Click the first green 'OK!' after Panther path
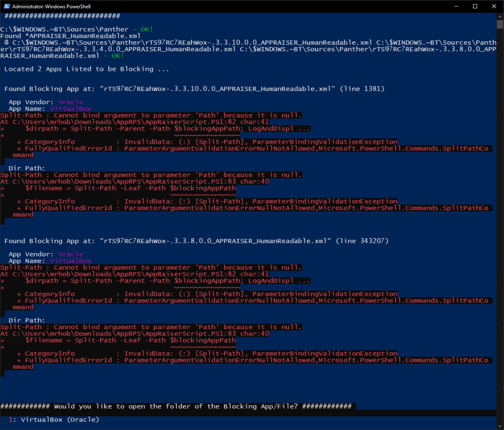 pyautogui.click(x=147, y=29)
